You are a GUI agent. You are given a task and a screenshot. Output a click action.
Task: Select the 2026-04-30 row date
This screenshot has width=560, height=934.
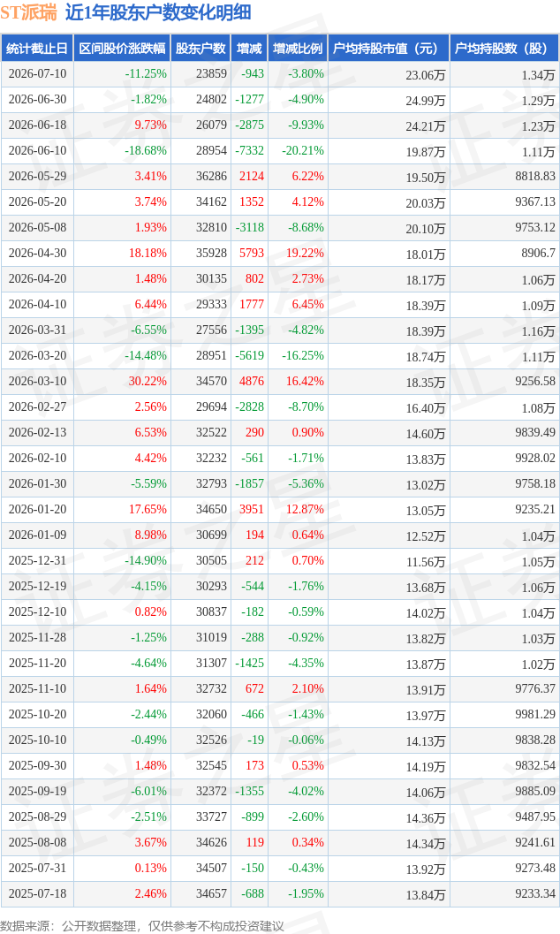pyautogui.click(x=37, y=253)
